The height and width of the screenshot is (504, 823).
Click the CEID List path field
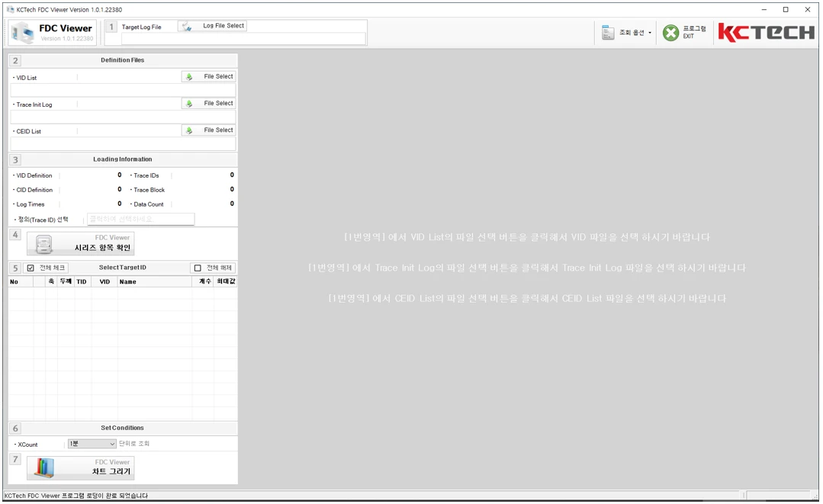coord(123,143)
